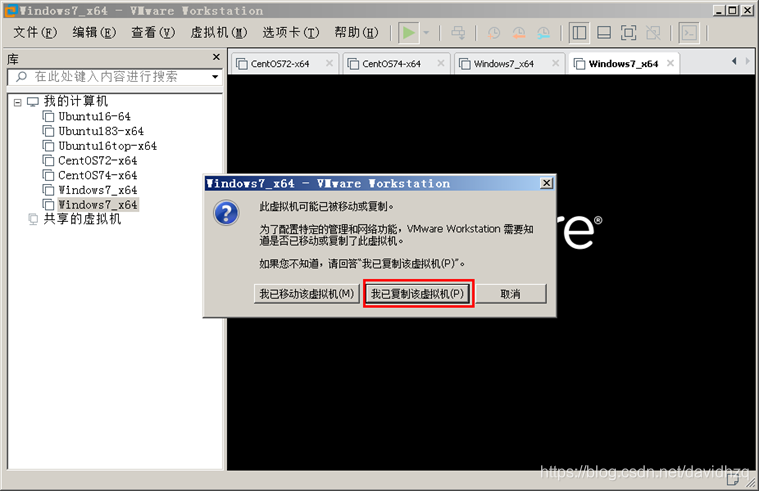Click the take snapshot clock icon
Screen dimensions: 759x491
(493, 32)
